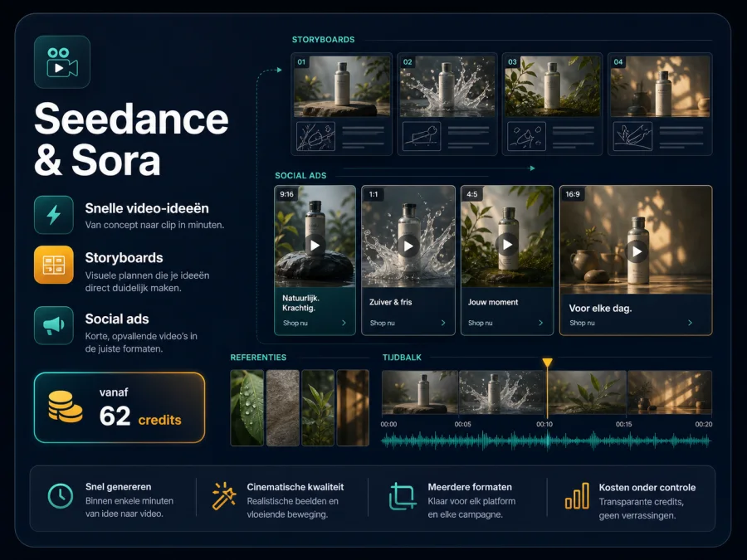747x560 pixels.
Task: Click the sketch icon under storyboard 04
Action: 632,137
